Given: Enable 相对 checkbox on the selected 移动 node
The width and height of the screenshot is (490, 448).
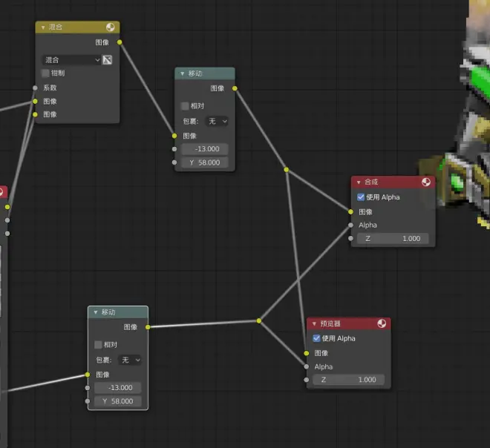Looking at the screenshot, I should click(x=98, y=345).
